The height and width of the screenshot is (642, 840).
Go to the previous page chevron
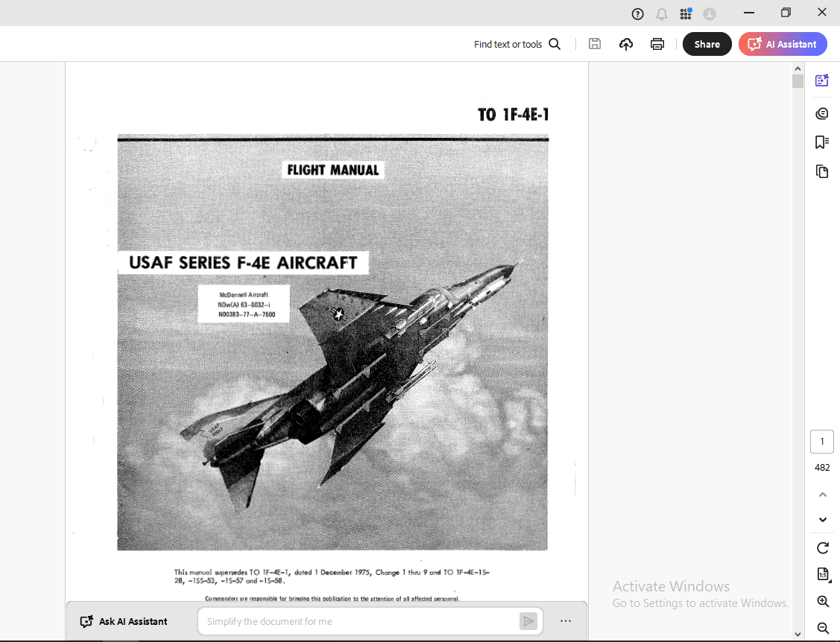822,494
